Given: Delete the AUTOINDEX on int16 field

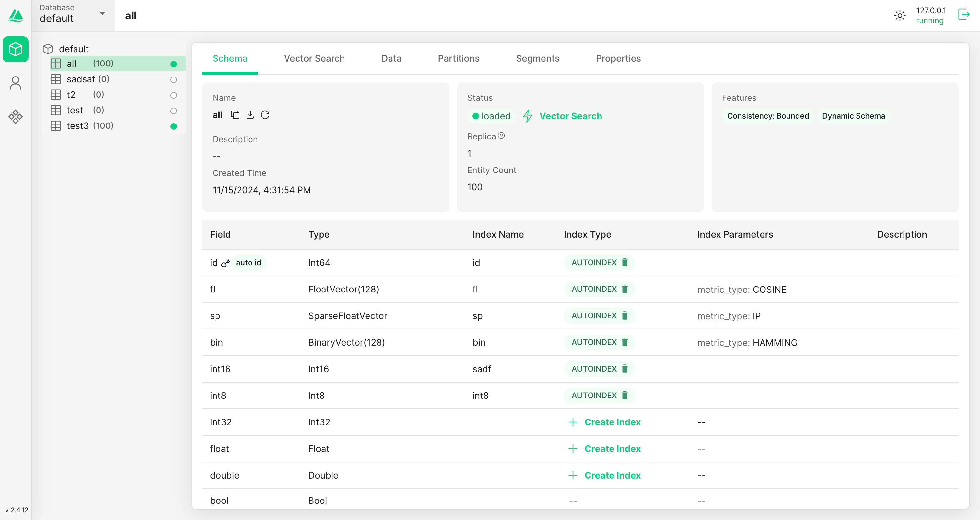Looking at the screenshot, I should point(625,369).
